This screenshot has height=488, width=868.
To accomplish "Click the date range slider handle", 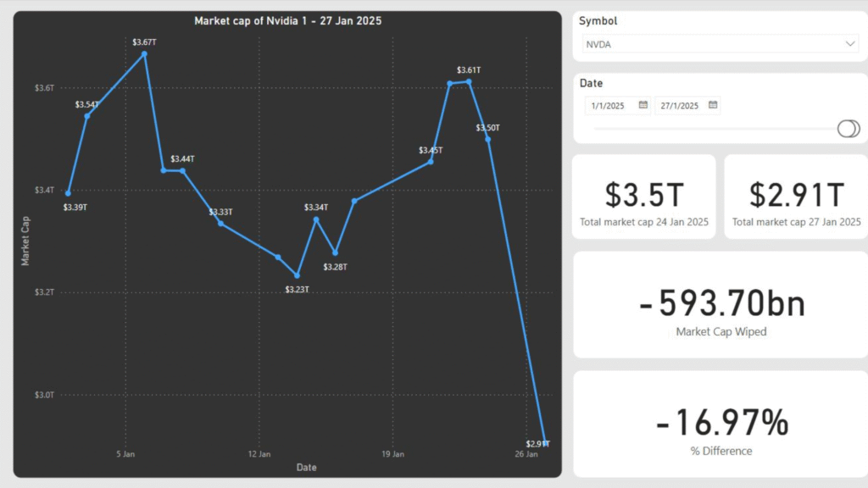I will pos(848,129).
